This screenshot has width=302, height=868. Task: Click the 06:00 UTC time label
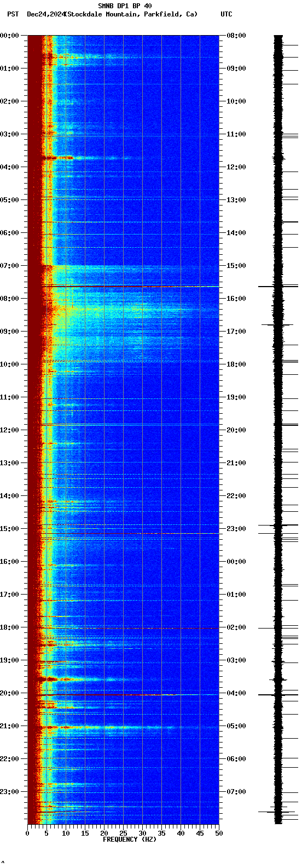[x=236, y=759]
